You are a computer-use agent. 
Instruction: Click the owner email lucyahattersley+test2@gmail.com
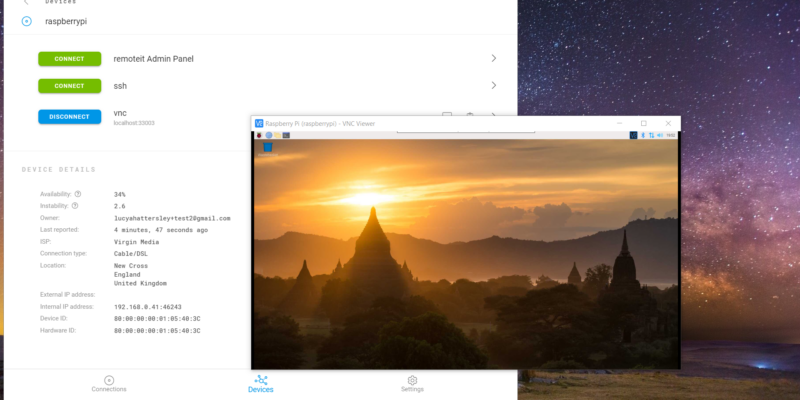tap(172, 218)
